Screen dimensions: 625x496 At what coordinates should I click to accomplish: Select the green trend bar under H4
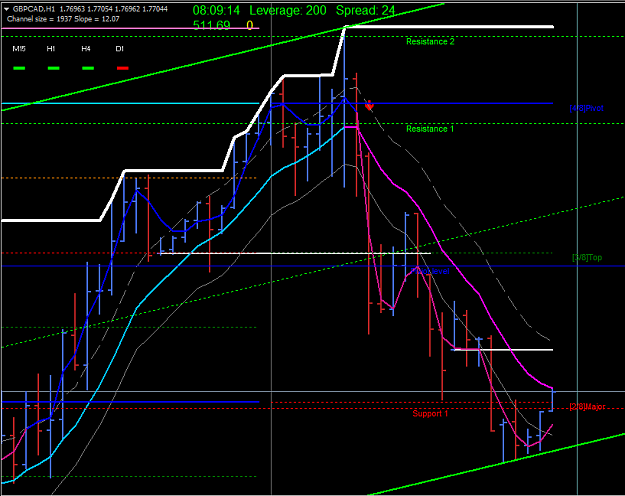coord(88,68)
